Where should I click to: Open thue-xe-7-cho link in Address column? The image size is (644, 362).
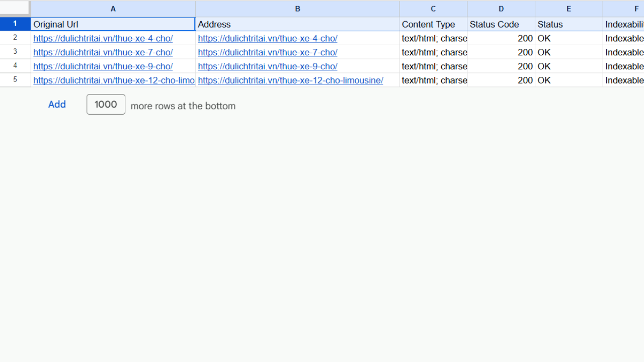click(268, 52)
